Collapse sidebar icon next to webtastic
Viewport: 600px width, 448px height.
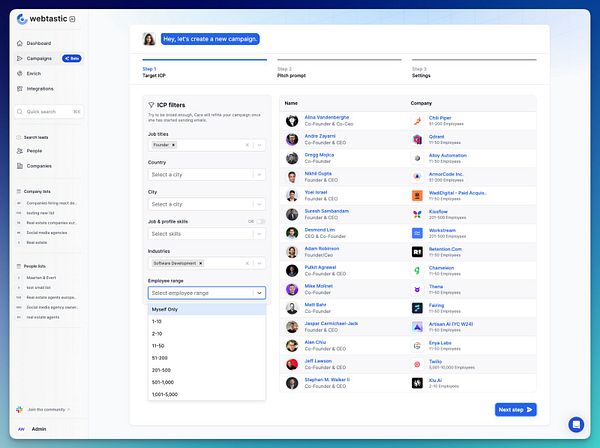click(72, 19)
